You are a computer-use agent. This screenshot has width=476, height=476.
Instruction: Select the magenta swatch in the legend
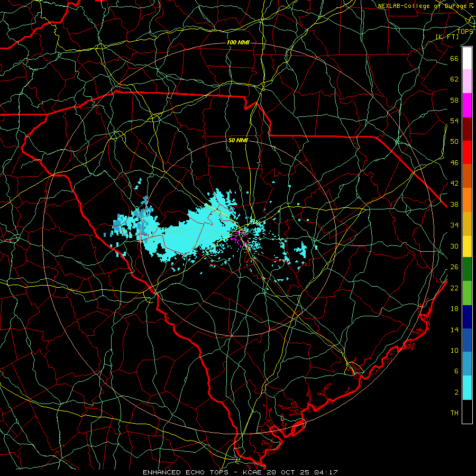click(467, 105)
